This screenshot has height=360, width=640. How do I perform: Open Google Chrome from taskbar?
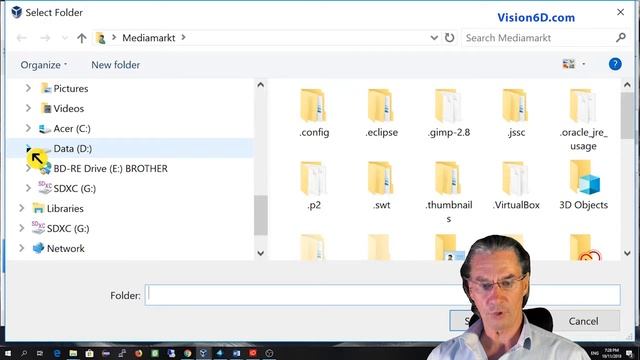point(187,353)
